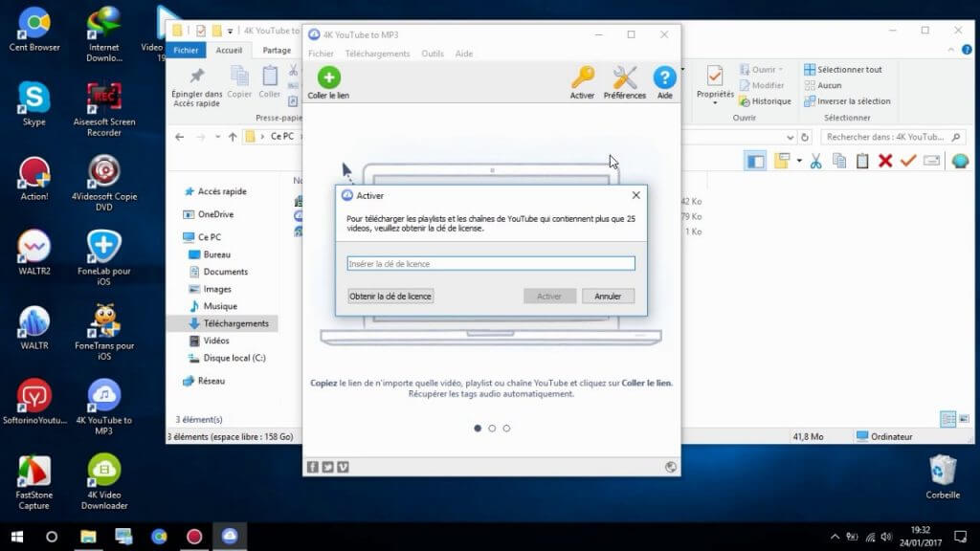Open Préférences wrench icon in toolbar
980x551 pixels.
pyautogui.click(x=624, y=78)
